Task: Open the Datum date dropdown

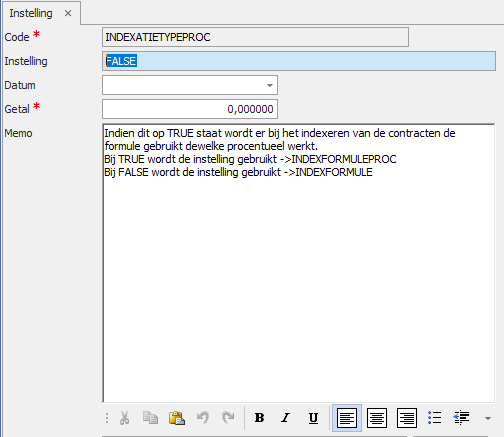Action: click(270, 85)
